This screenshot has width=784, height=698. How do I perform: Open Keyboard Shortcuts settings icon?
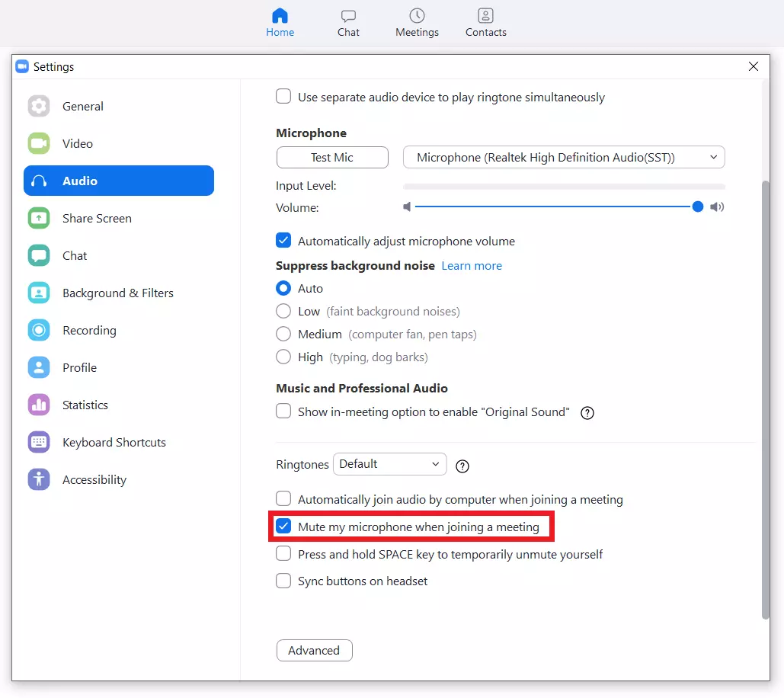(x=39, y=442)
